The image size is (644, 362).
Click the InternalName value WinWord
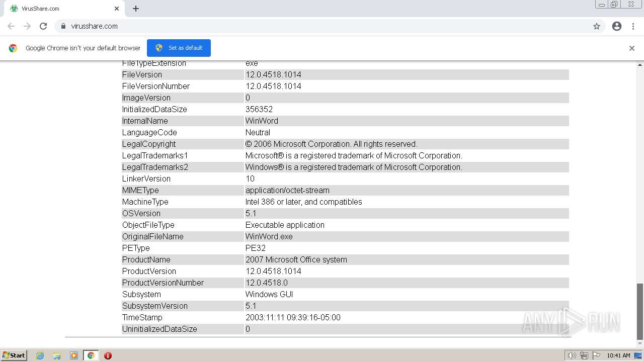[x=262, y=121]
